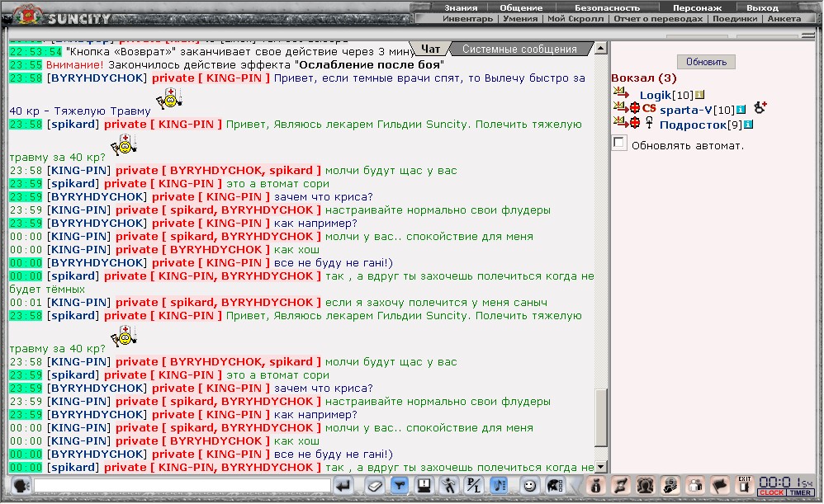Click the Обновить button
Screen dimensions: 824x504
pyautogui.click(x=706, y=62)
